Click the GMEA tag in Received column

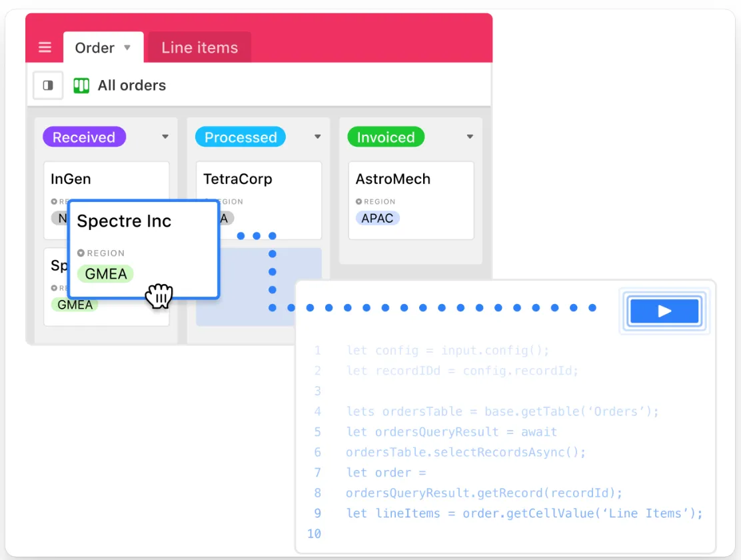[75, 305]
